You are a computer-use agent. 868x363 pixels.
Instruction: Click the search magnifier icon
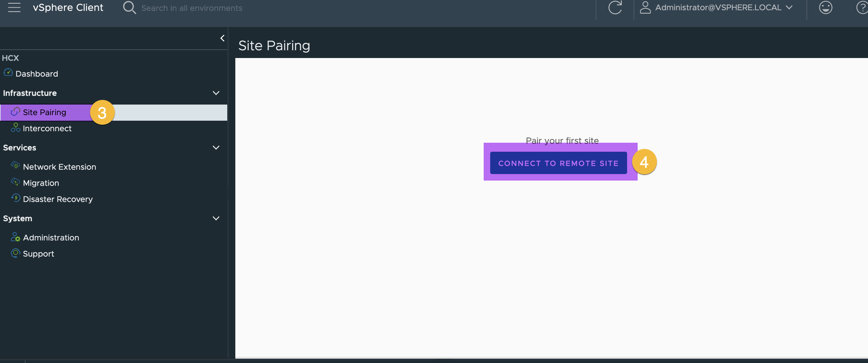pos(129,7)
